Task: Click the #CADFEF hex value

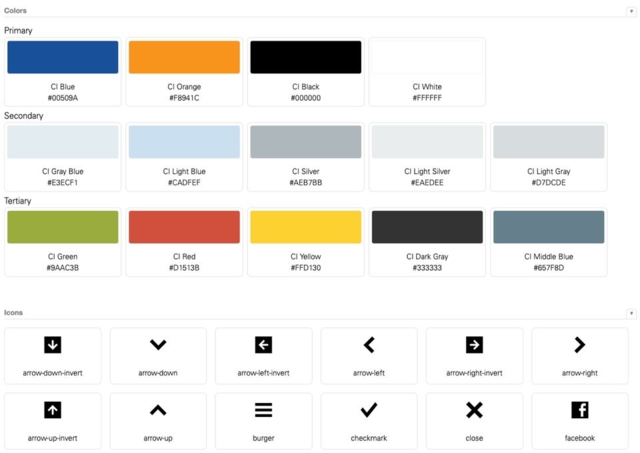Action: (184, 183)
